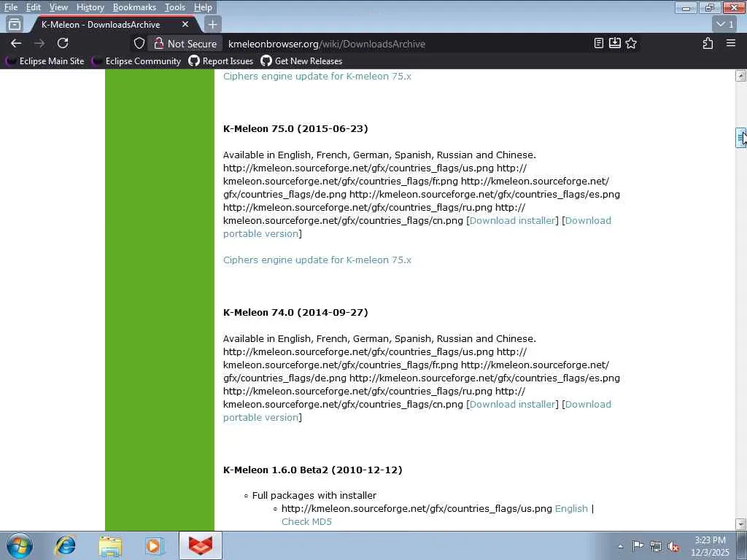
Task: Show hidden system tray icons
Action: tap(620, 546)
